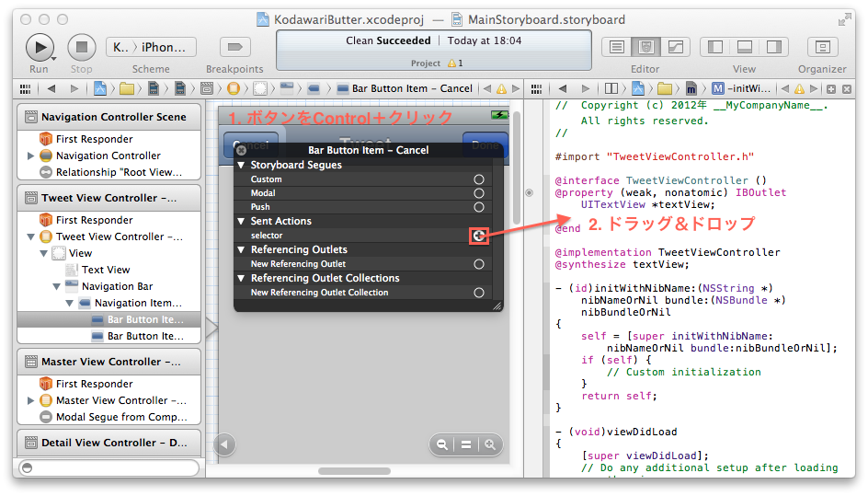Click the assistant mode icon in jump bar
The image size is (868, 496).
point(611,88)
